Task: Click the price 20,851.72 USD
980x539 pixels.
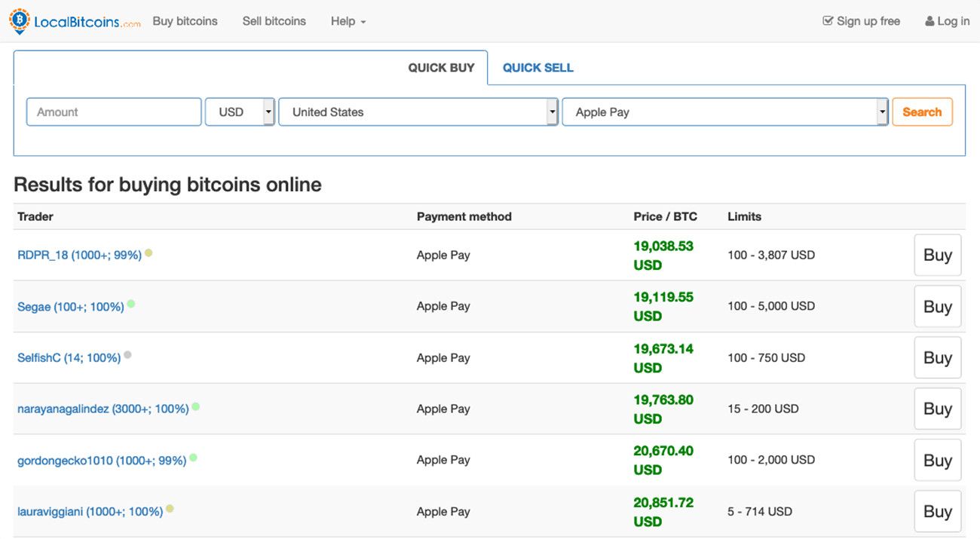Action: (663, 512)
